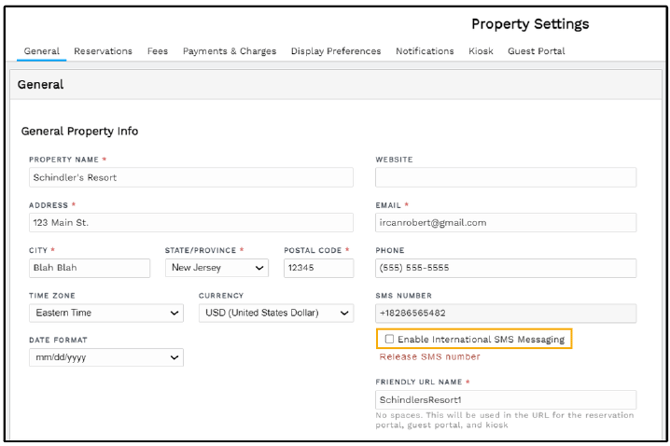Viewport: 670px width, 446px height.
Task: Open the Currency dropdown
Action: click(275, 313)
